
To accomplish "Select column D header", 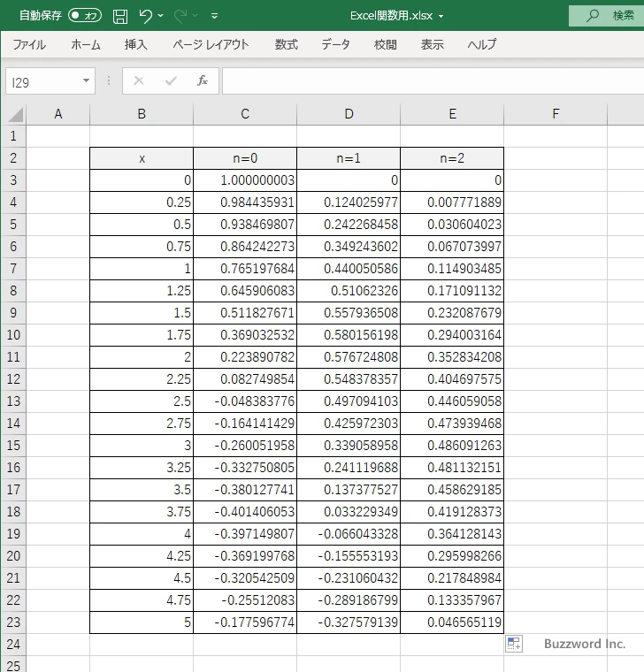I will (349, 114).
